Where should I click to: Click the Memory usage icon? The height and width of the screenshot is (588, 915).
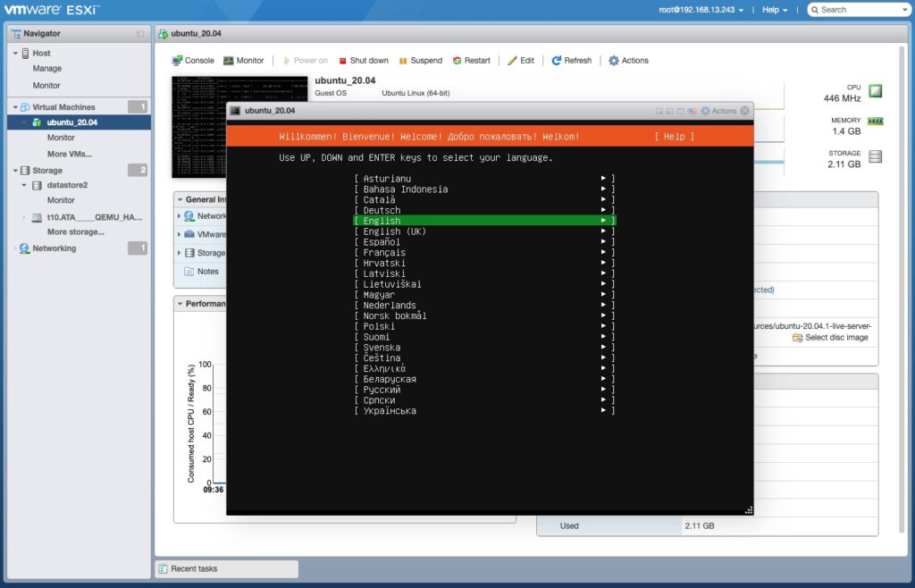point(876,122)
